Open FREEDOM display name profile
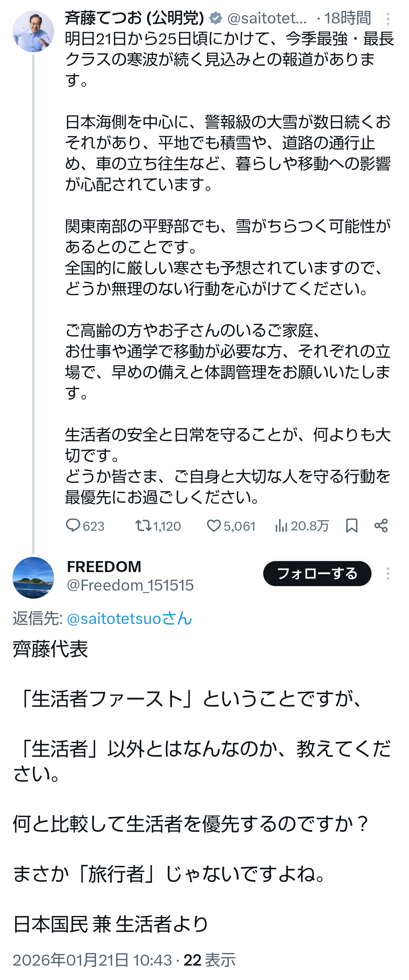 pyautogui.click(x=104, y=566)
